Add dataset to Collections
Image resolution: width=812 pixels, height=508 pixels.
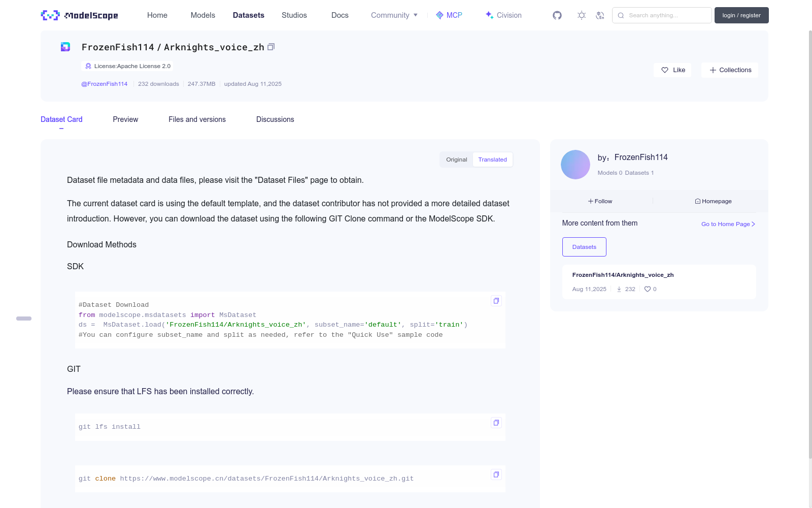(x=730, y=70)
